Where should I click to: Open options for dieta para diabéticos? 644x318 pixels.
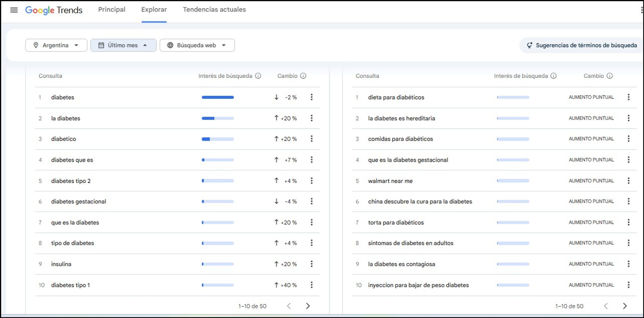(628, 97)
